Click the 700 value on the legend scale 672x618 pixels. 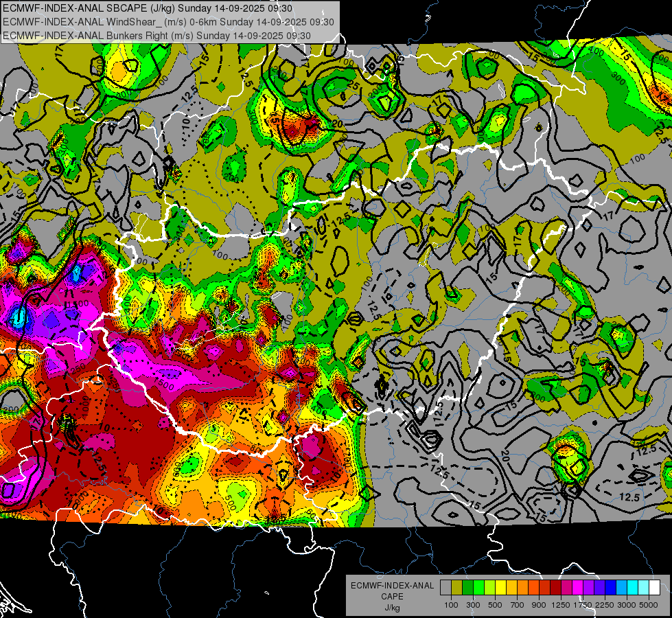pyautogui.click(x=518, y=605)
